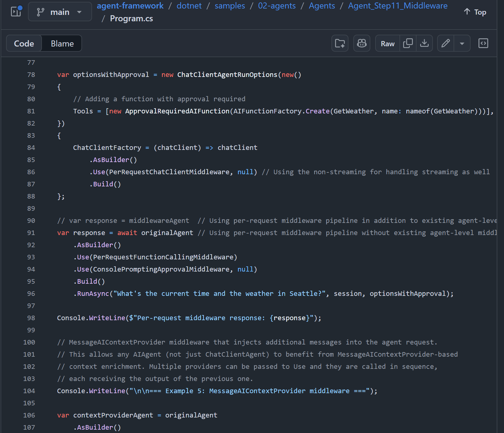Click WriteLine call on line 98
The width and height of the screenshot is (504, 433).
107,318
